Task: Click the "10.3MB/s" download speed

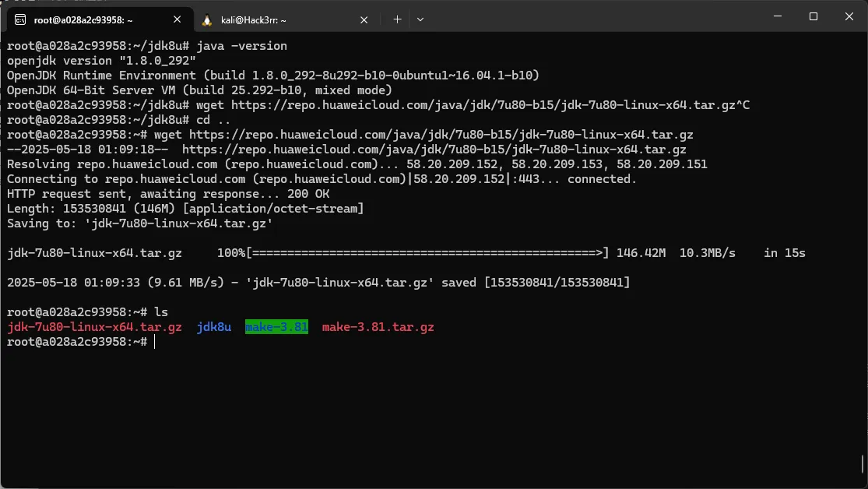Action: (x=708, y=253)
